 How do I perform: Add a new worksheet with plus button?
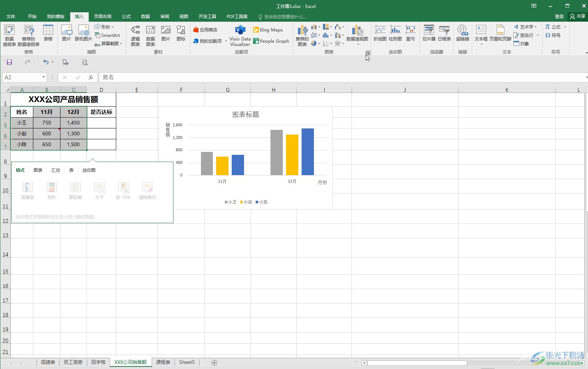click(x=214, y=362)
